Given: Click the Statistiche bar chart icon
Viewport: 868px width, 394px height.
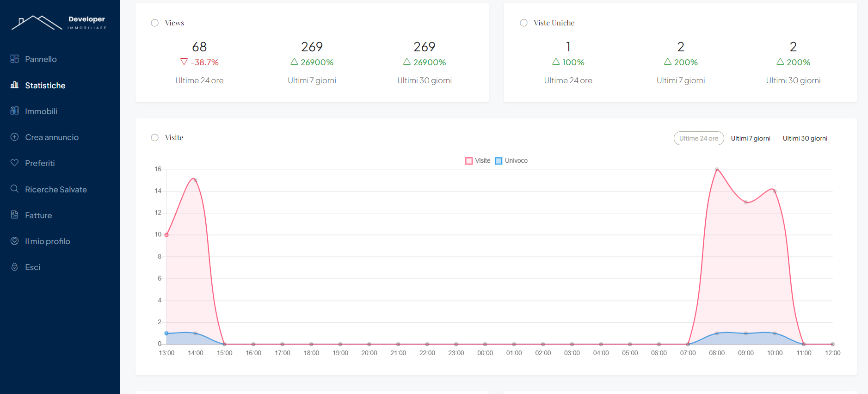Looking at the screenshot, I should tap(14, 85).
